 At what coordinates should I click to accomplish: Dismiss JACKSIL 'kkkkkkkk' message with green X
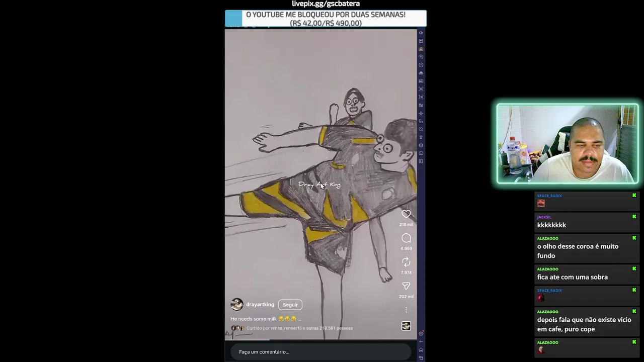point(634,217)
